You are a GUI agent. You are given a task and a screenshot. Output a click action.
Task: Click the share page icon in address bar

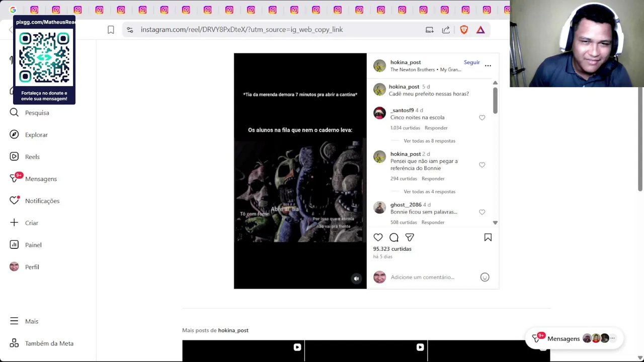tap(446, 30)
